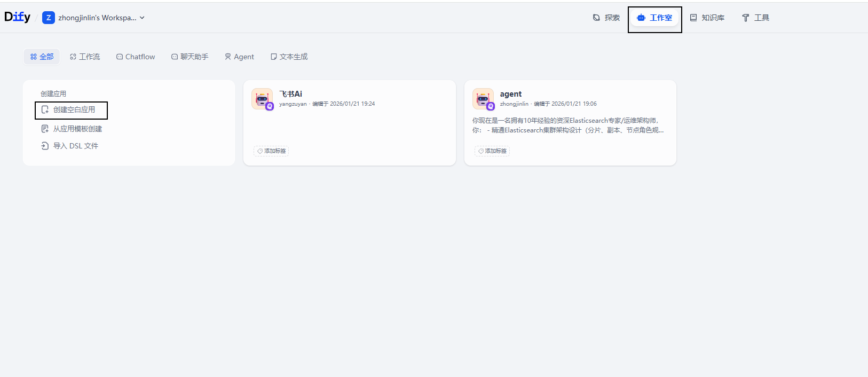Click the blue Z workspace avatar
Screen dimensions: 868x377
pyautogui.click(x=49, y=18)
